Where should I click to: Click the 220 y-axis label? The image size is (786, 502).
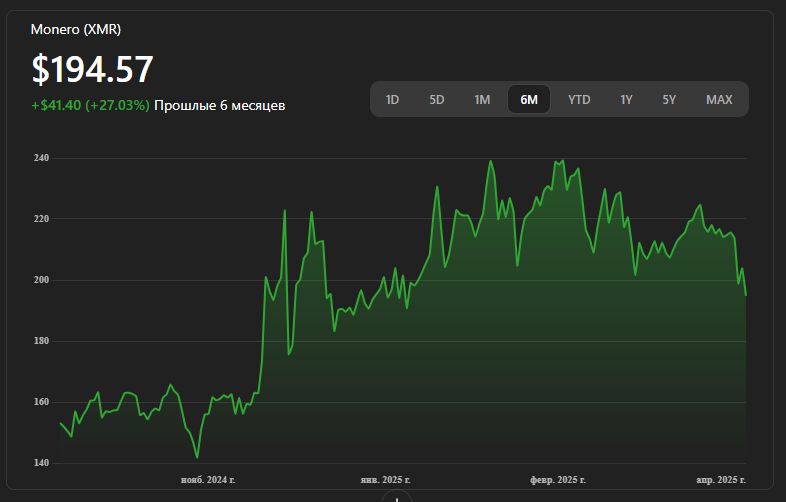[42, 219]
